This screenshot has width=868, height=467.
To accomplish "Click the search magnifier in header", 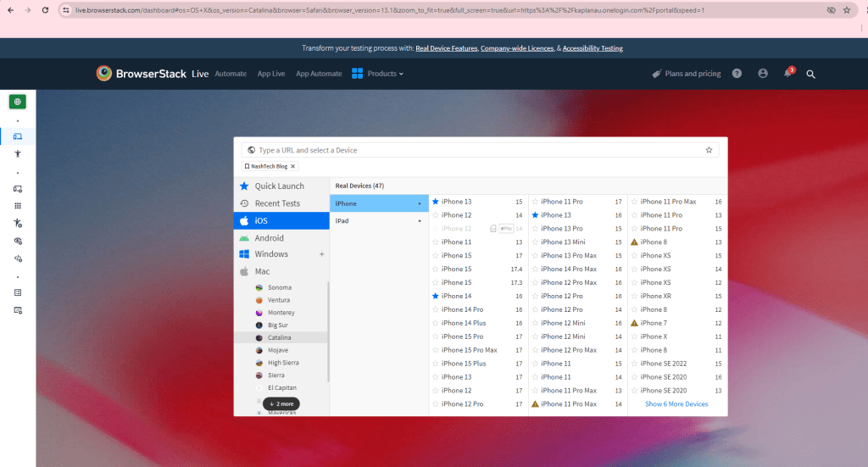I will (x=810, y=75).
